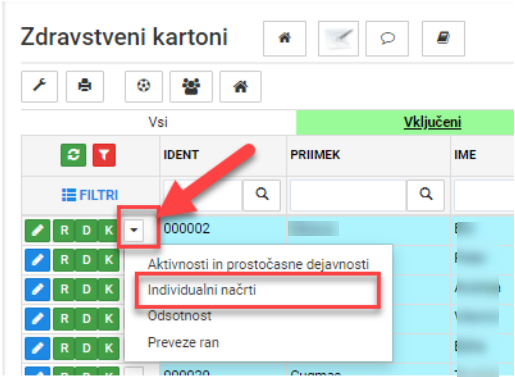This screenshot has width=515, height=377.
Task: Click the house button in the second toolbar
Action: 240,86
